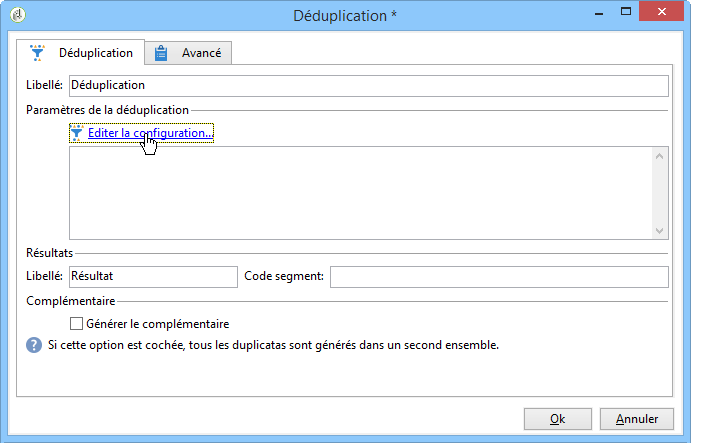Click the clipboard icon on the Avancé tab
Viewport: 706px width, 443px height.
point(160,52)
